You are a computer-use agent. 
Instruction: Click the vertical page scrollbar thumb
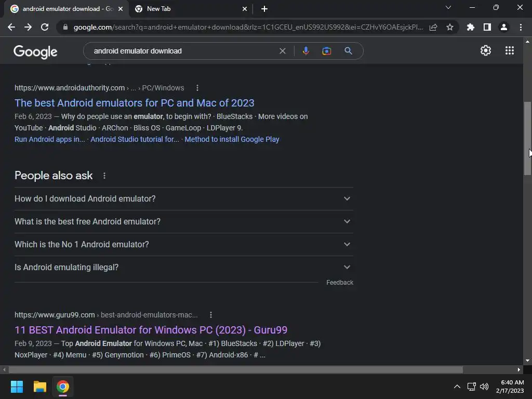tap(527, 138)
